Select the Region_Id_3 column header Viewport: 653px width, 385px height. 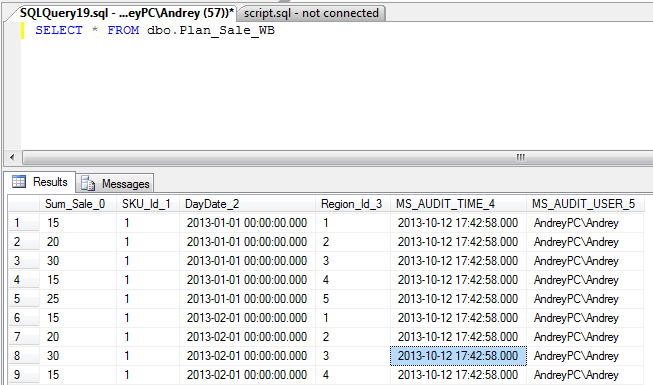[353, 204]
